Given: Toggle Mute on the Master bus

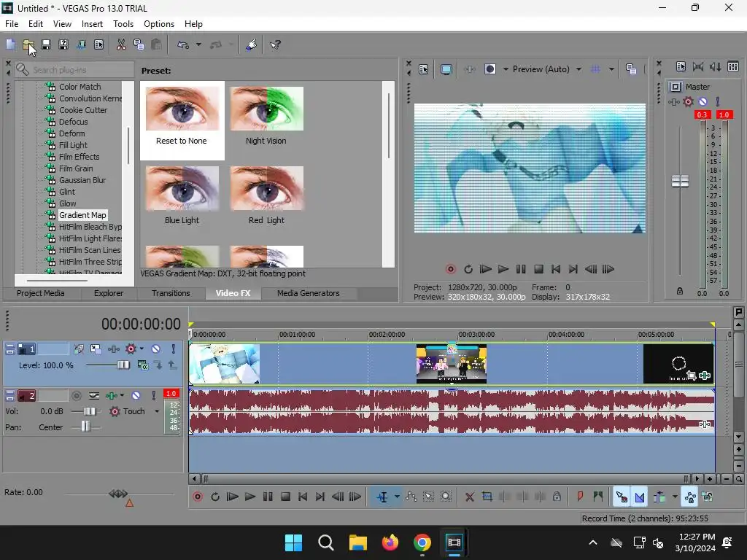Looking at the screenshot, I should [703, 101].
